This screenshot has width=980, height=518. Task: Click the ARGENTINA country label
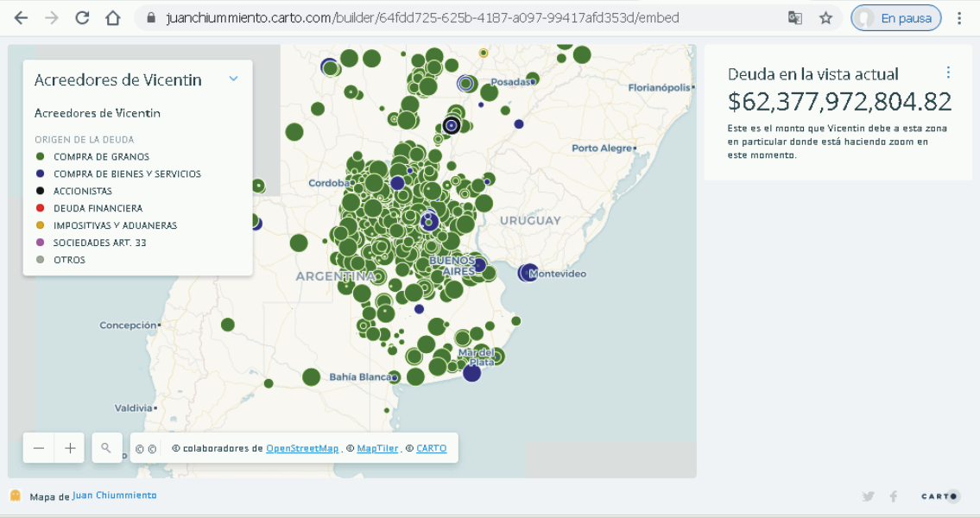(336, 276)
